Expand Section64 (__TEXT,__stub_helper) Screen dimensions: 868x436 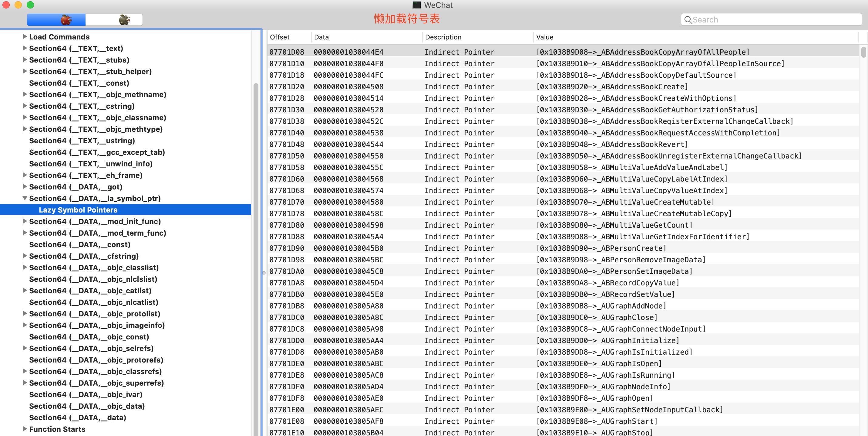tap(25, 71)
